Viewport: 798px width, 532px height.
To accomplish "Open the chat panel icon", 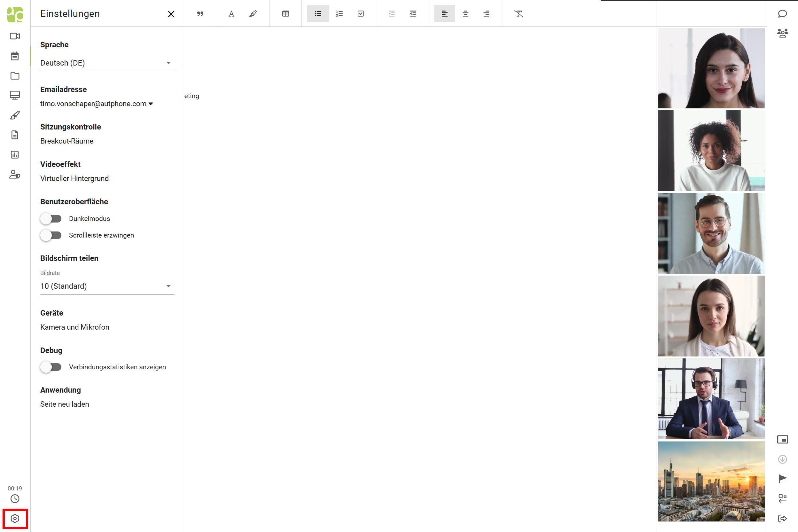I will pos(782,13).
